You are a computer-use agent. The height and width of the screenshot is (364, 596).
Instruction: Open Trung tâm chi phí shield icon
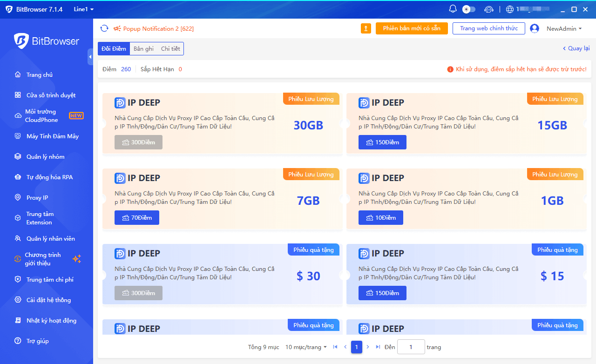[18, 279]
